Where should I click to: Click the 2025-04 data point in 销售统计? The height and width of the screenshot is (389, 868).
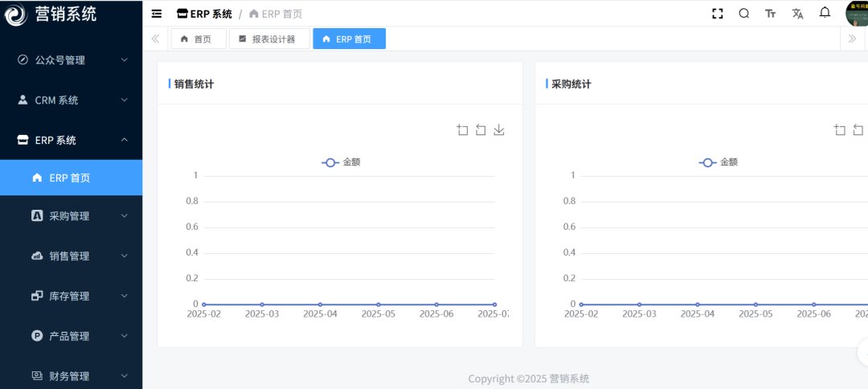tap(320, 305)
